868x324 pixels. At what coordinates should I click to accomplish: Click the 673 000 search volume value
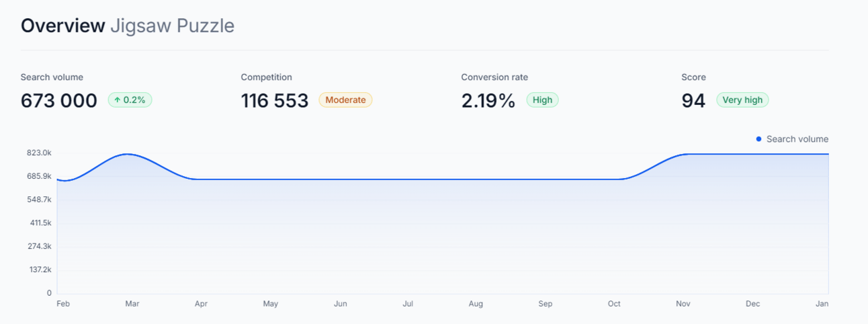click(59, 100)
